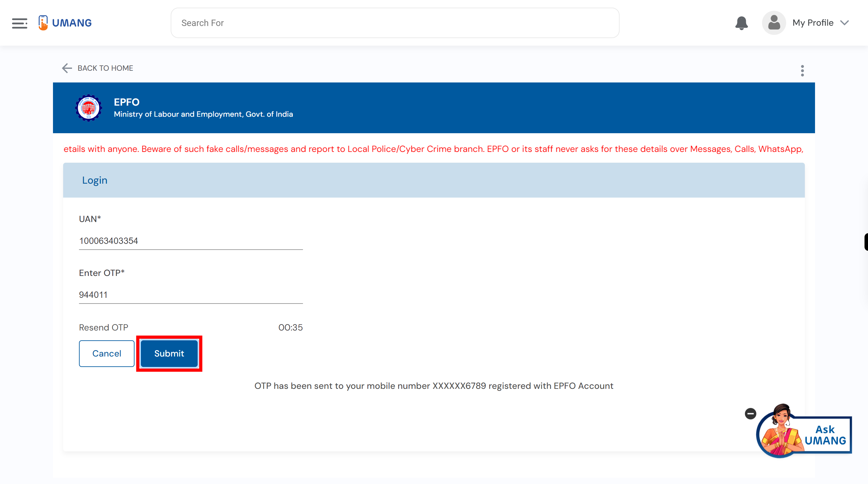Viewport: 868px width, 484px height.
Task: Click the notification bell icon
Action: point(741,23)
